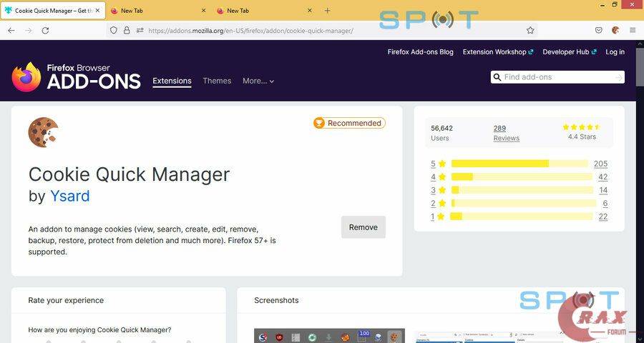The width and height of the screenshot is (644, 343).
Task: Filter reviews by 4 star bar
Action: (522, 177)
